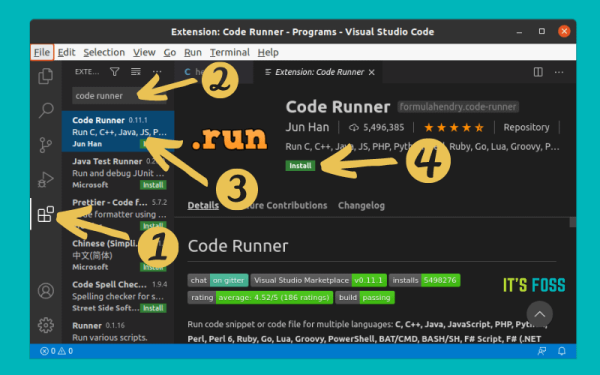
Task: Click the errors and warnings status indicator
Action: coord(56,351)
